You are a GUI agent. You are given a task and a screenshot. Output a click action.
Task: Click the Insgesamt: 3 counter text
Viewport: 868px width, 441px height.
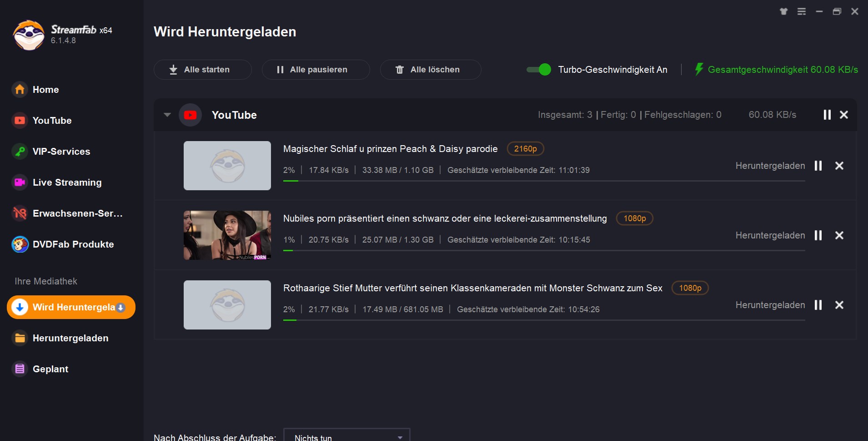pyautogui.click(x=565, y=115)
